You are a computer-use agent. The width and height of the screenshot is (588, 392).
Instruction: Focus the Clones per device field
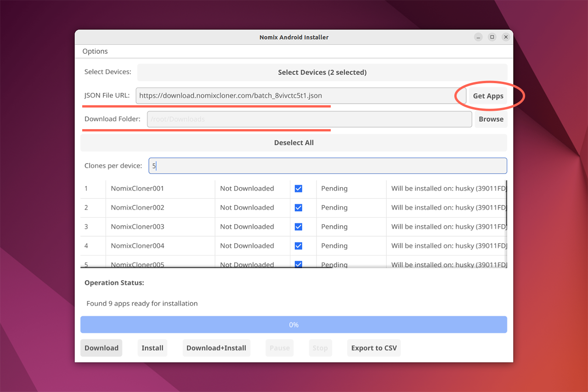328,166
